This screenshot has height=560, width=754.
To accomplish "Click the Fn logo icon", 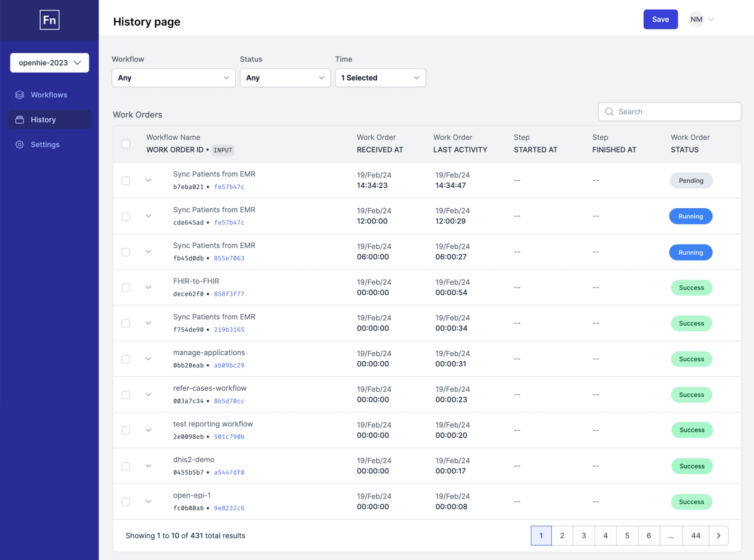I will [49, 20].
